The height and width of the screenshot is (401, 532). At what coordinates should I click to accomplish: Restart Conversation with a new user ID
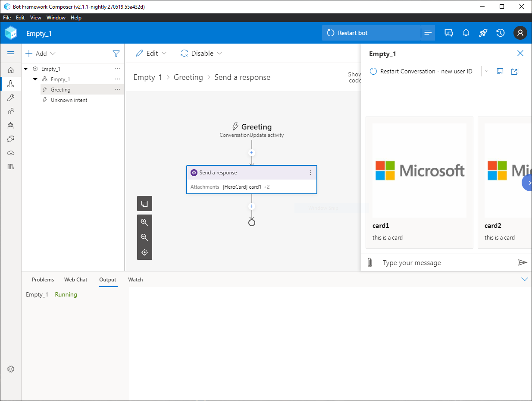421,71
